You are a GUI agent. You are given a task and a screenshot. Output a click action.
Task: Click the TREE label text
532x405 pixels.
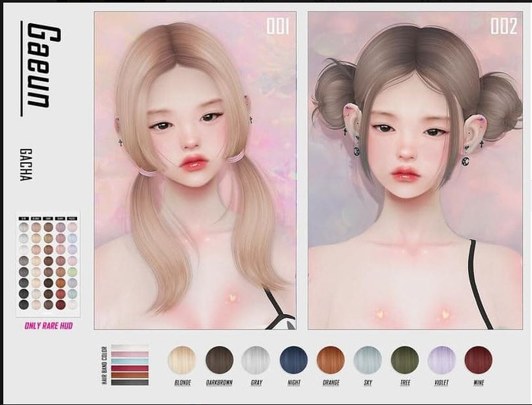coord(405,383)
